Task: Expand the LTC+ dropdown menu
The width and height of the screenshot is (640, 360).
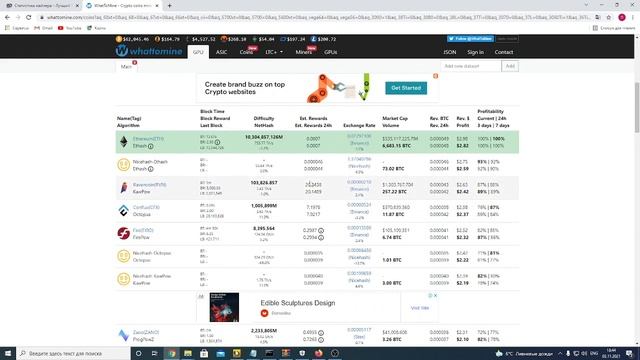Action: (x=274, y=52)
